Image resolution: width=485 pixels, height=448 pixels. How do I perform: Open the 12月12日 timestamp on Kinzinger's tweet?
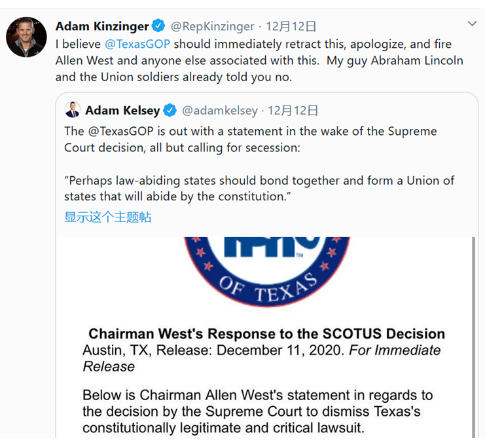(x=292, y=27)
